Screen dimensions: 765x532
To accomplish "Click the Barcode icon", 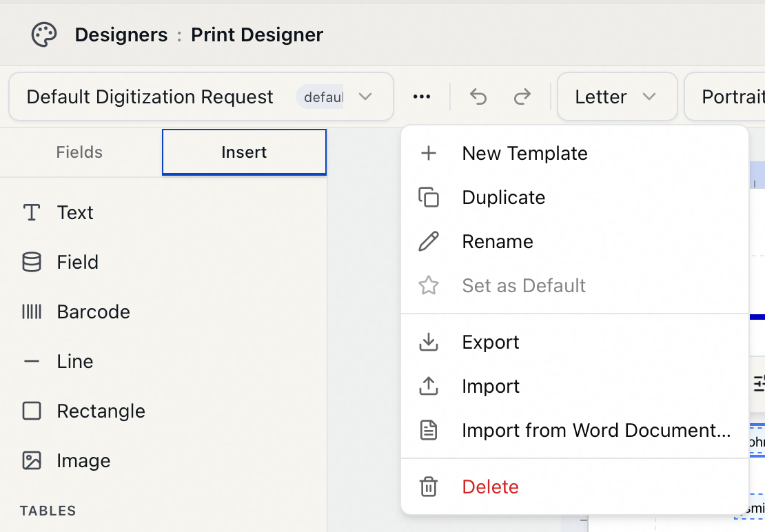I will (32, 311).
